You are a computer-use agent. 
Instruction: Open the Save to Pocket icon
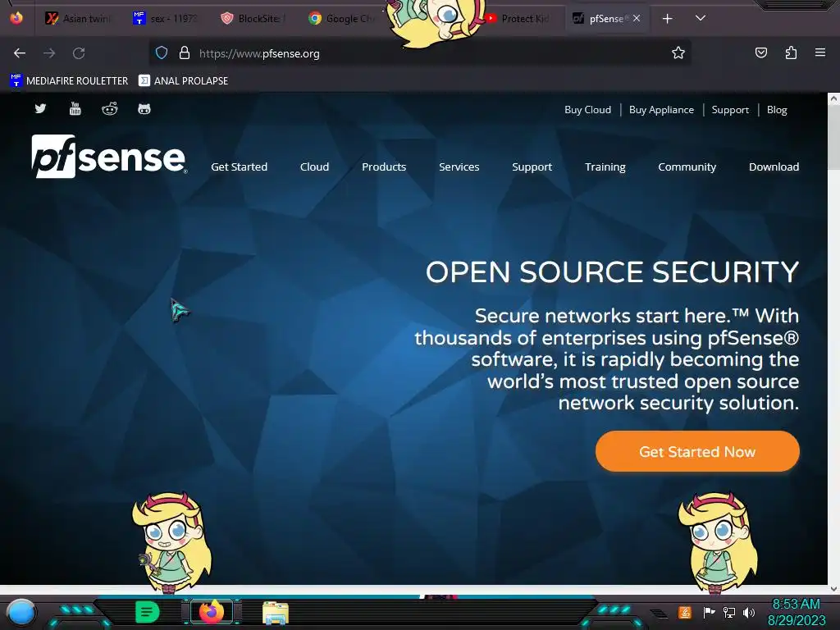[760, 52]
